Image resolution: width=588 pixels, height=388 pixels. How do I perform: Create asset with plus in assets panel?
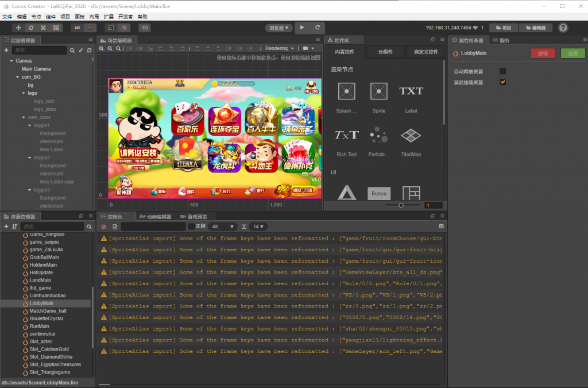tap(6, 226)
